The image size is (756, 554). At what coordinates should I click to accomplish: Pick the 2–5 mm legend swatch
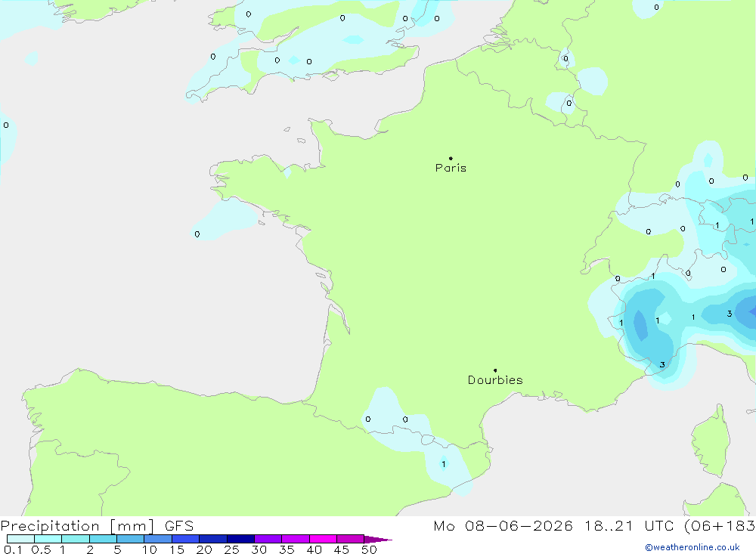(x=103, y=539)
